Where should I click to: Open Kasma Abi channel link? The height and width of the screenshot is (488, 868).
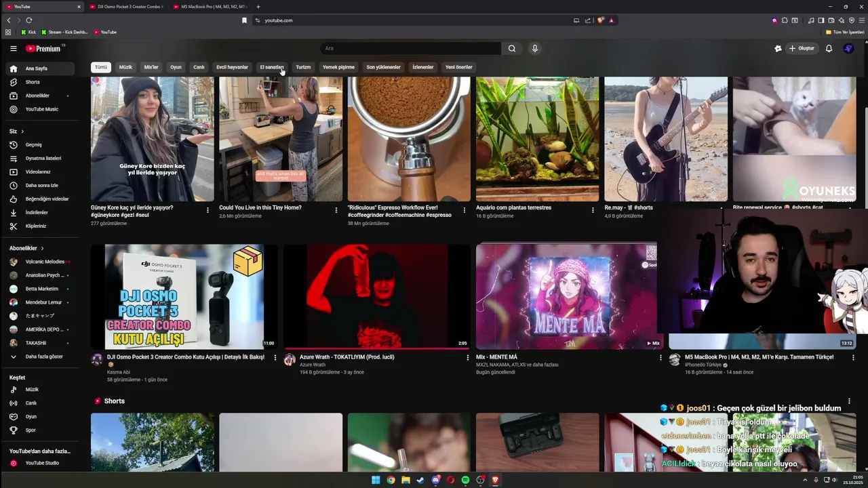(x=118, y=372)
